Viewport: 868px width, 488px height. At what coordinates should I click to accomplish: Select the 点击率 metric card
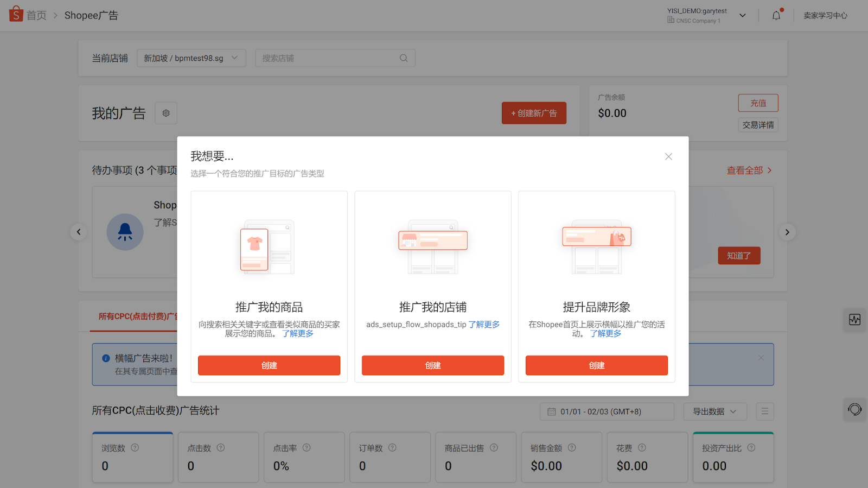pyautogui.click(x=304, y=457)
